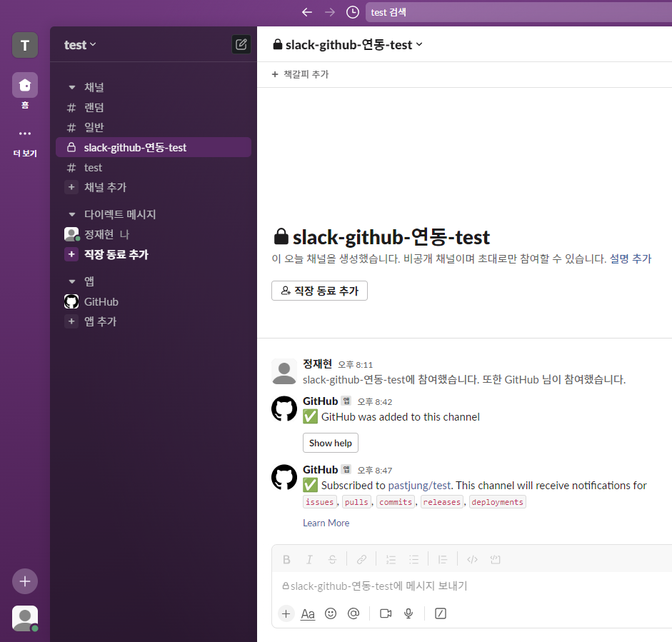Open the T workspace switcher icon
This screenshot has height=642, width=672.
(x=25, y=45)
